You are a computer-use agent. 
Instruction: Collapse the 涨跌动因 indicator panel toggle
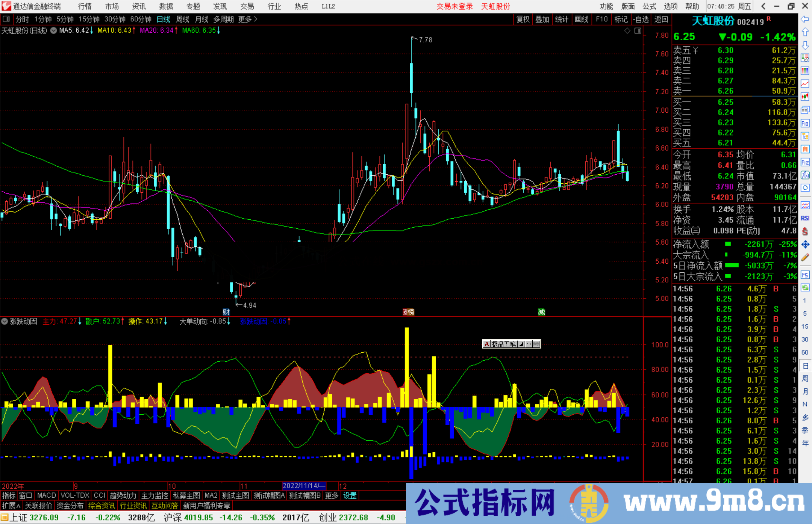pos(5,322)
